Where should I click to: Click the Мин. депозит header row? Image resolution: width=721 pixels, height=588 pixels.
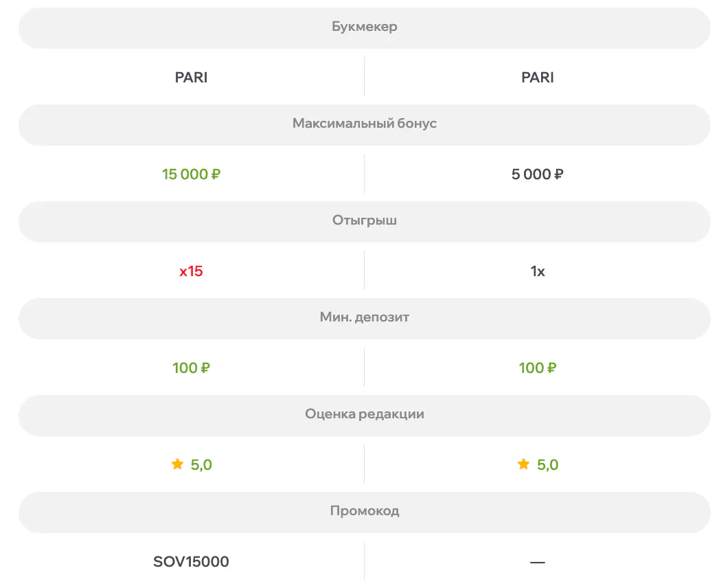pyautogui.click(x=364, y=318)
